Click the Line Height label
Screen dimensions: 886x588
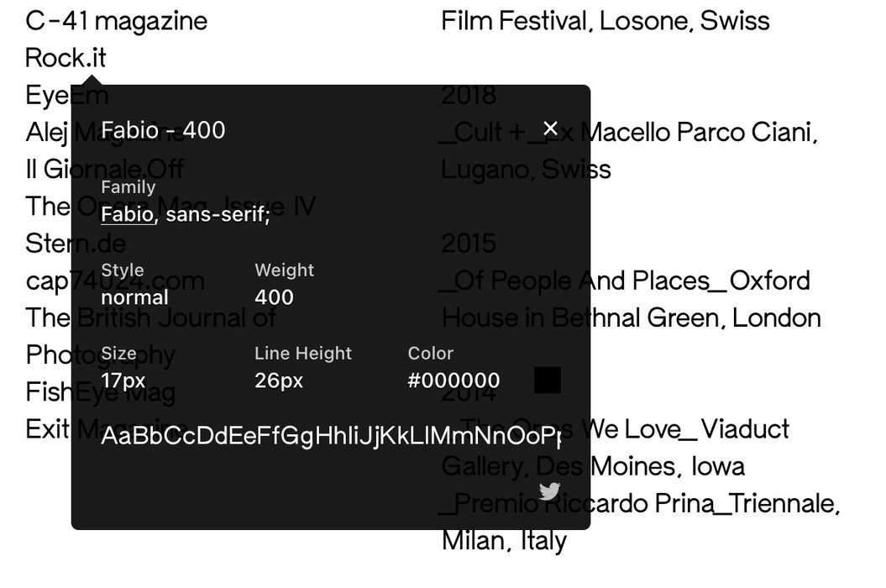(x=303, y=354)
